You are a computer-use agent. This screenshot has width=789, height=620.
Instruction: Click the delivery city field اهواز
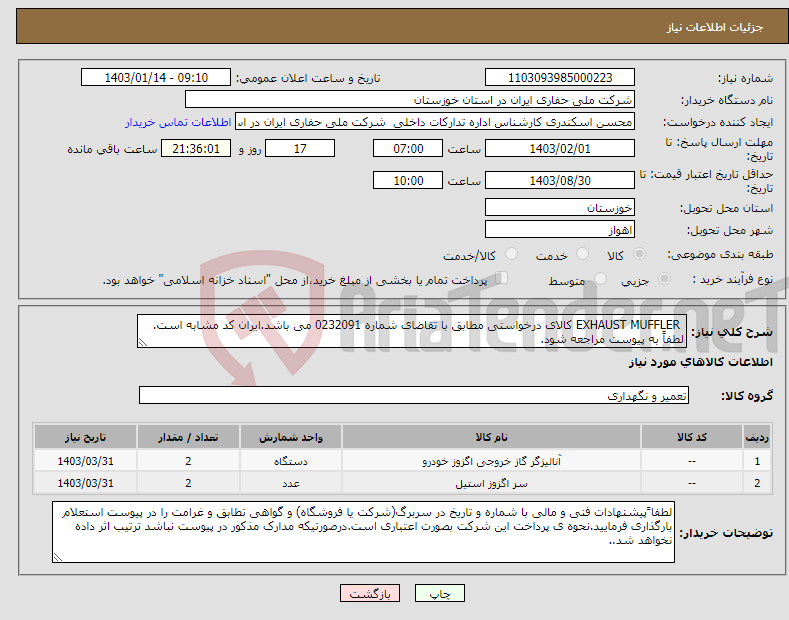tap(560, 229)
